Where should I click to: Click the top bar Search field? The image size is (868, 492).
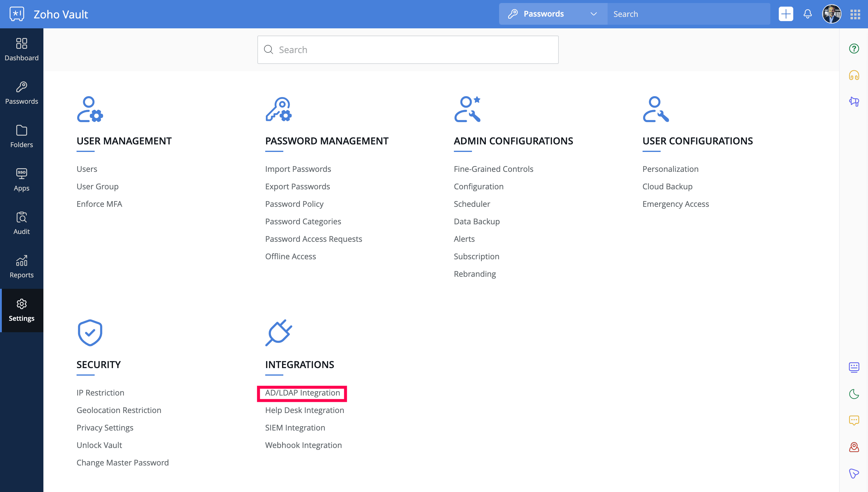pos(688,14)
